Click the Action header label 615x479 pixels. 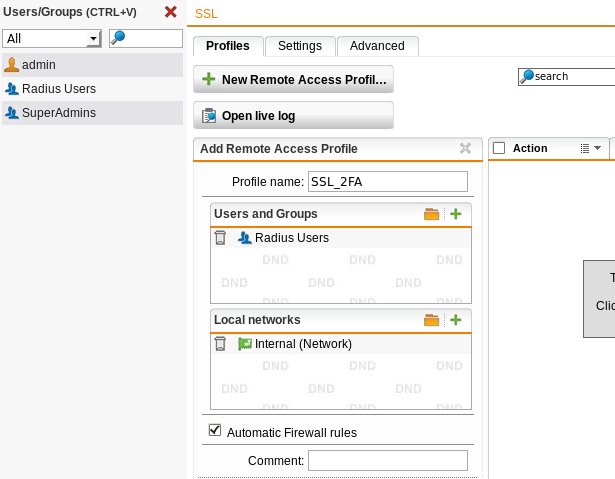pos(530,148)
